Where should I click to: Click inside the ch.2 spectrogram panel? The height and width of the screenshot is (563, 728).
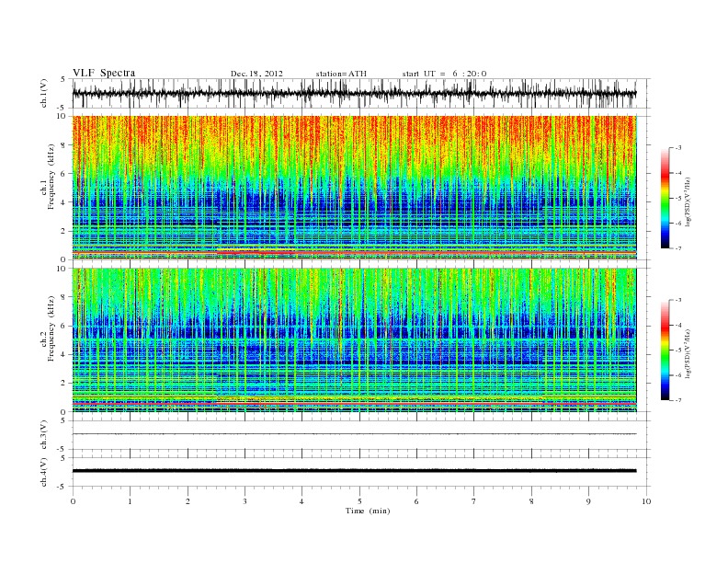click(354, 339)
